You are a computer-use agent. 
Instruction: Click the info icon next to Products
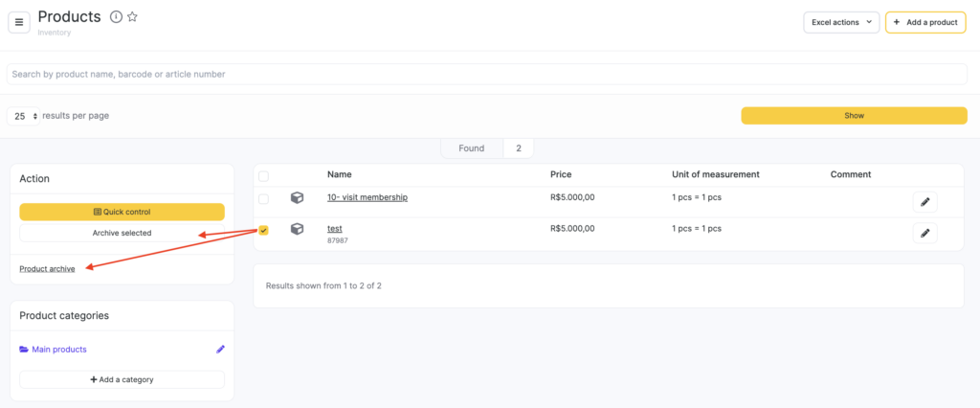116,17
